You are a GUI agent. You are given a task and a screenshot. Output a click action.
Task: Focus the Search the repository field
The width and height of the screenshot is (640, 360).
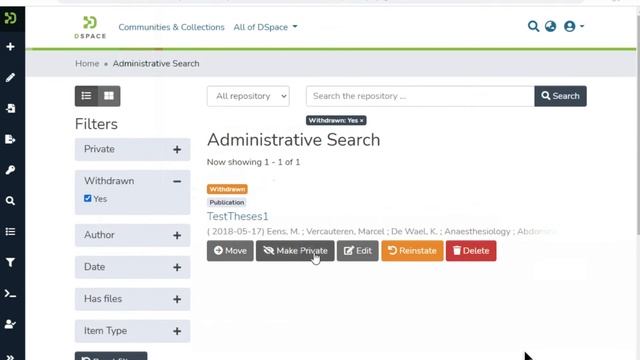click(x=420, y=96)
